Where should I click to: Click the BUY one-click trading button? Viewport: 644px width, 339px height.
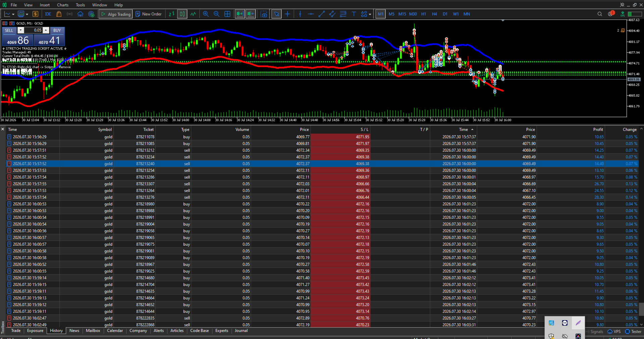tap(57, 30)
